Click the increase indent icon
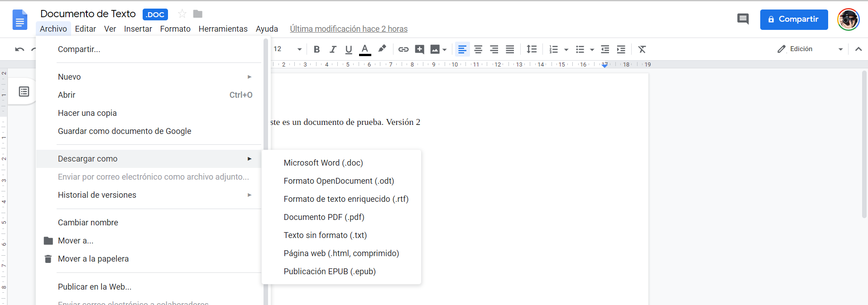 [621, 49]
